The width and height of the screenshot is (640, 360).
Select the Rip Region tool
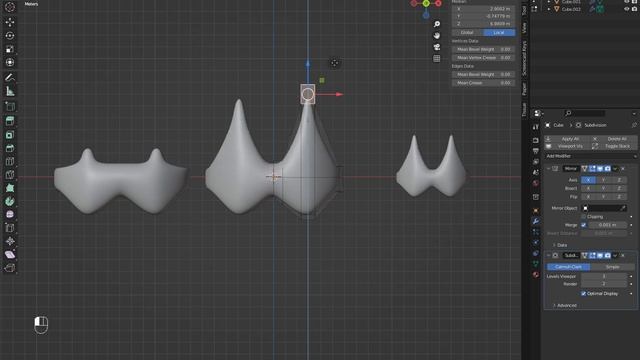click(10, 268)
